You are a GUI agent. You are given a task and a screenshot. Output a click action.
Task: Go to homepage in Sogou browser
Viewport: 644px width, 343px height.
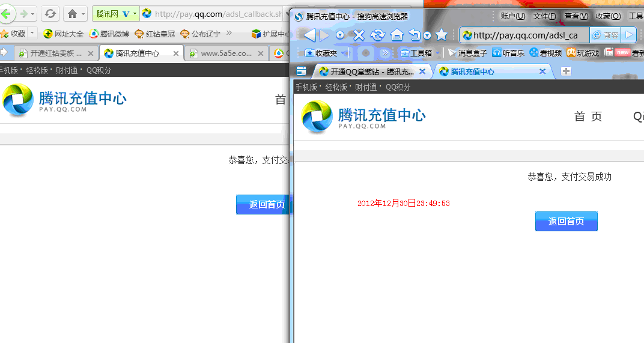tap(396, 35)
